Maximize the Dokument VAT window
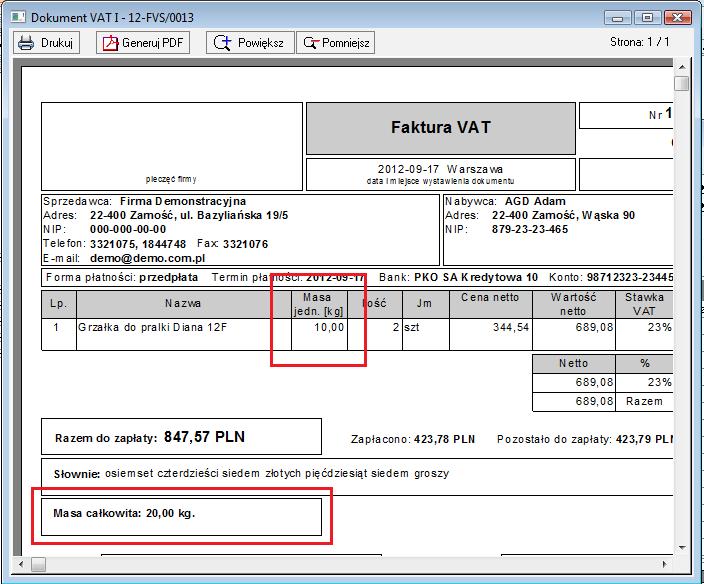Image resolution: width=704 pixels, height=584 pixels. tap(647, 18)
